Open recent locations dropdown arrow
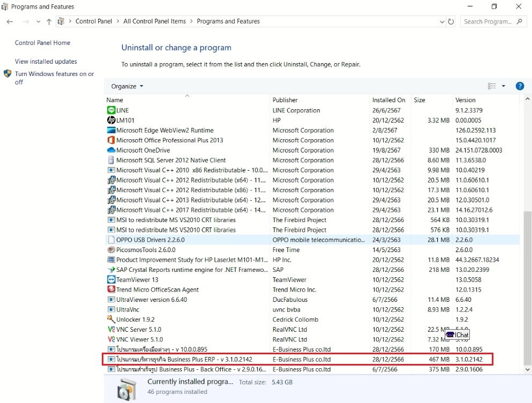Viewport: 532px width, 403px height. (x=38, y=21)
